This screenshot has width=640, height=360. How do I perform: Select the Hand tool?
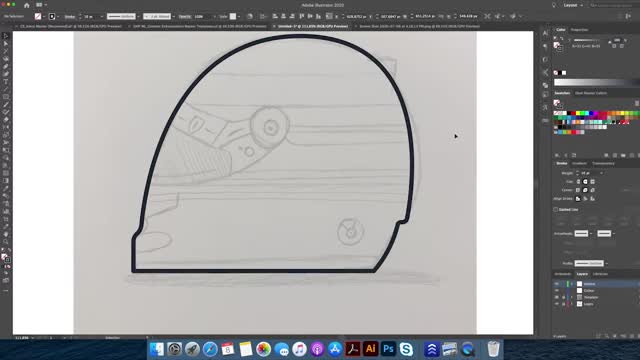tap(6, 234)
